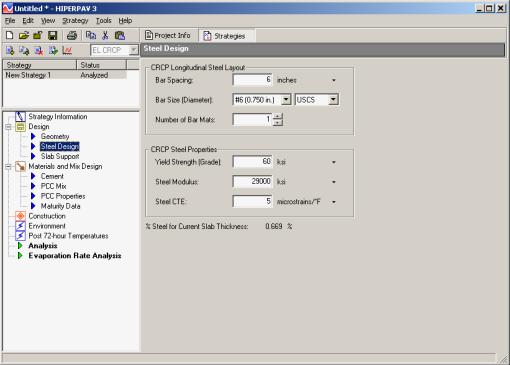Select Steel Design in the tree
Image resolution: width=510 pixels, height=365 pixels.
pos(60,146)
